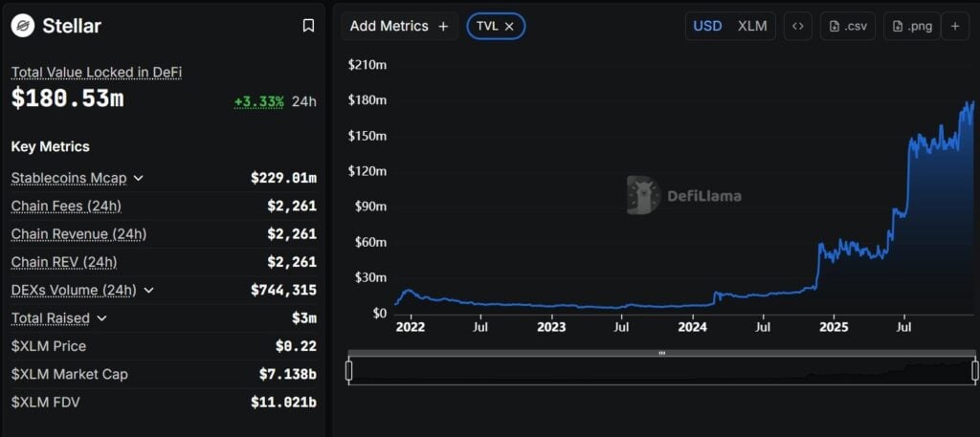Click the right handle of range slider
This screenshot has height=437, width=980.
[975, 371]
